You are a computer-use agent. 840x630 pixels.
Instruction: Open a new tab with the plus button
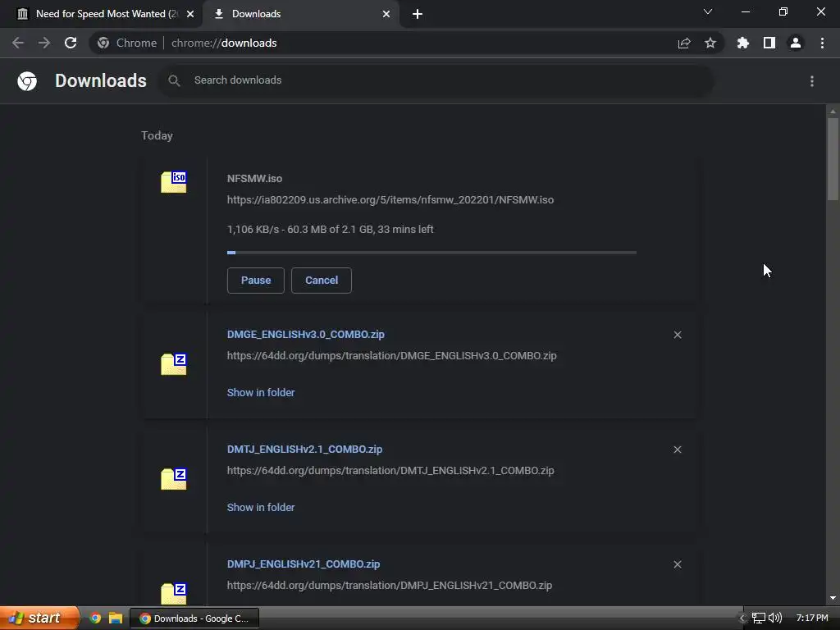point(418,14)
